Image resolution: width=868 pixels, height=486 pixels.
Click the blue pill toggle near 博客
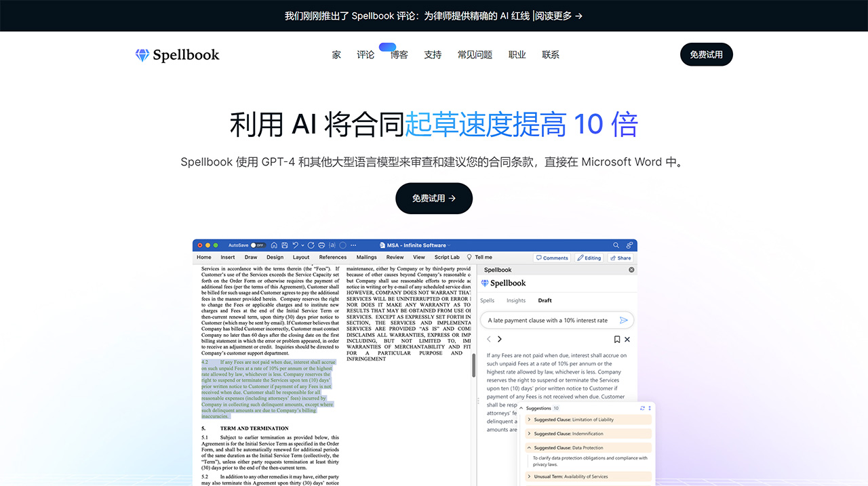[387, 47]
